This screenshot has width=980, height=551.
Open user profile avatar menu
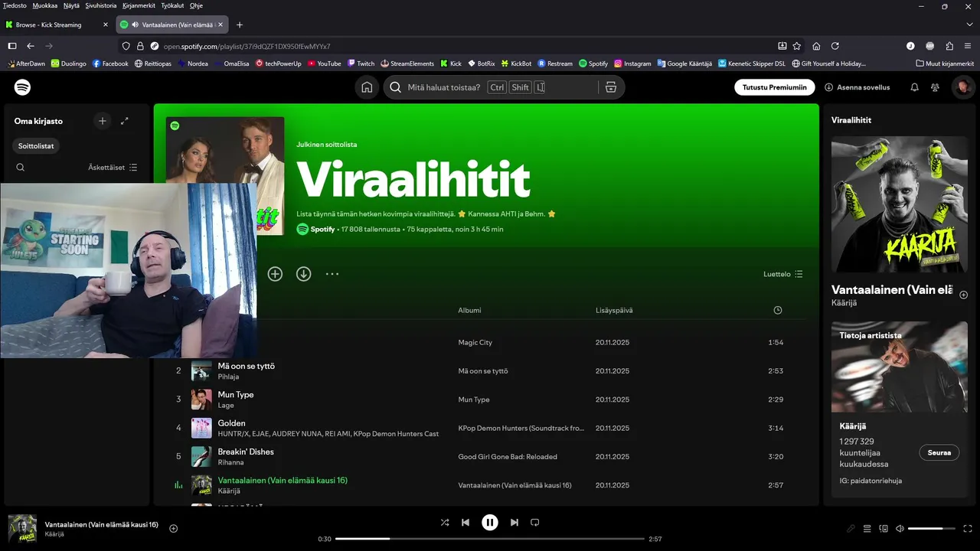point(963,87)
